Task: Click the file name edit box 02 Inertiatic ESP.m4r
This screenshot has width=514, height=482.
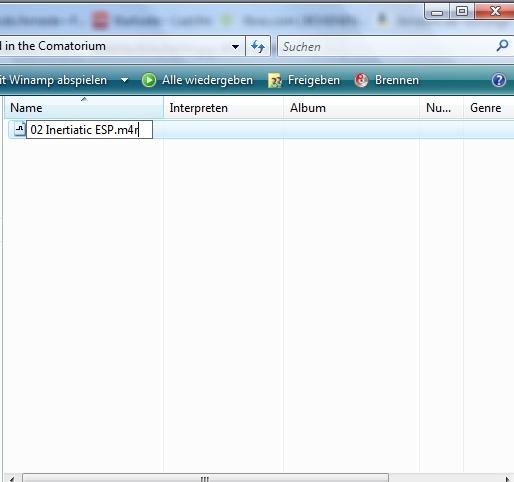Action: [89, 130]
